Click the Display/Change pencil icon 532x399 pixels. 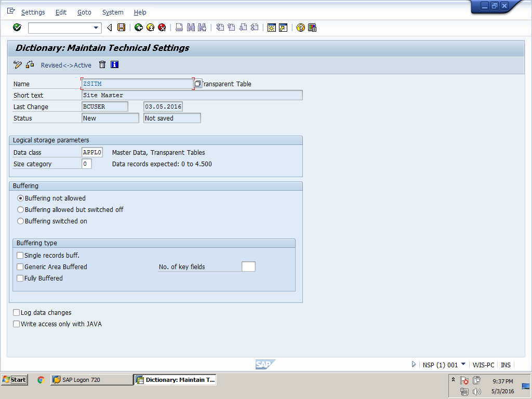(18, 65)
